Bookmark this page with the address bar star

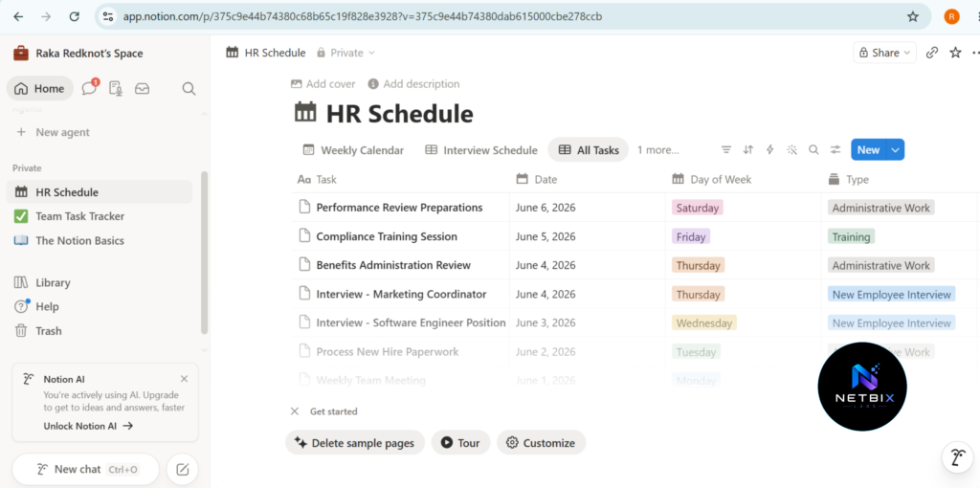coord(912,17)
